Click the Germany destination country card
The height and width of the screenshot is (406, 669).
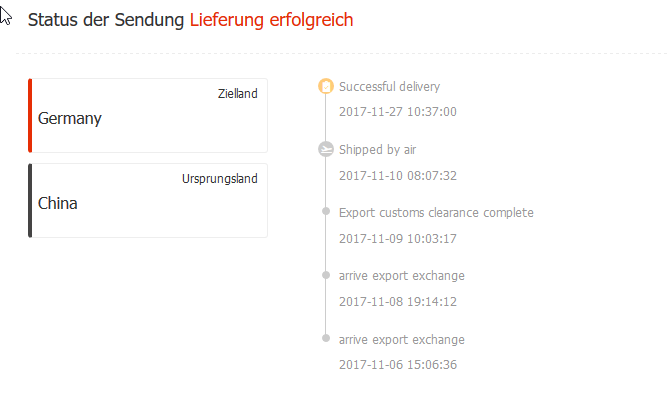click(x=148, y=116)
